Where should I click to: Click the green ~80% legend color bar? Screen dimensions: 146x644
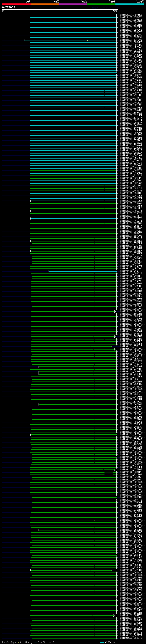101,4
